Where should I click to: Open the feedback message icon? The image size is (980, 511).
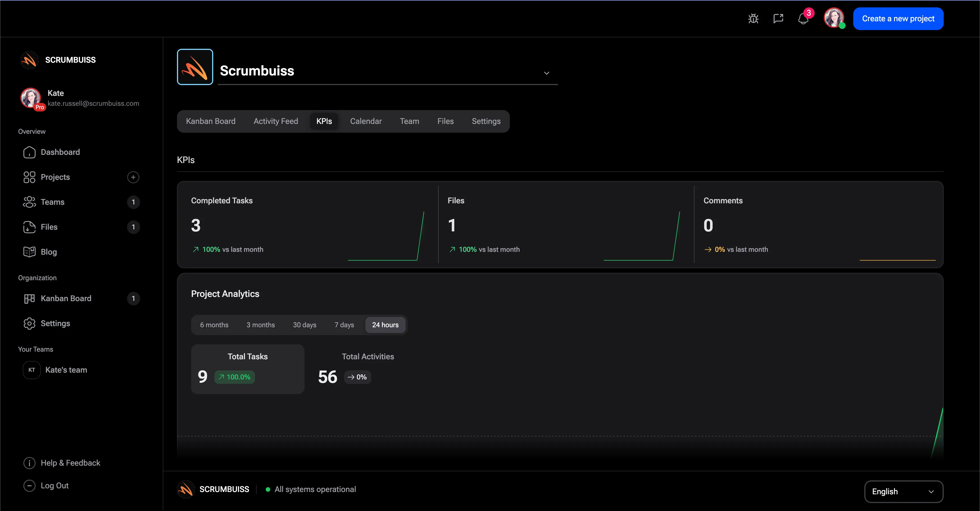[778, 19]
